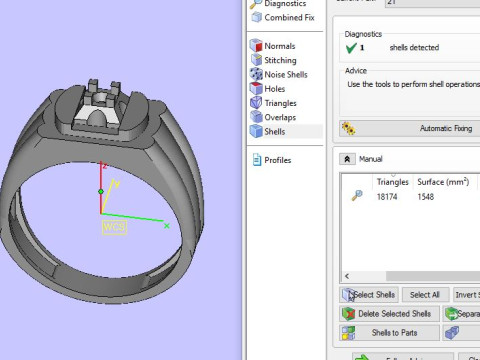This screenshot has width=480, height=360.
Task: Click the Select All button
Action: tap(425, 295)
